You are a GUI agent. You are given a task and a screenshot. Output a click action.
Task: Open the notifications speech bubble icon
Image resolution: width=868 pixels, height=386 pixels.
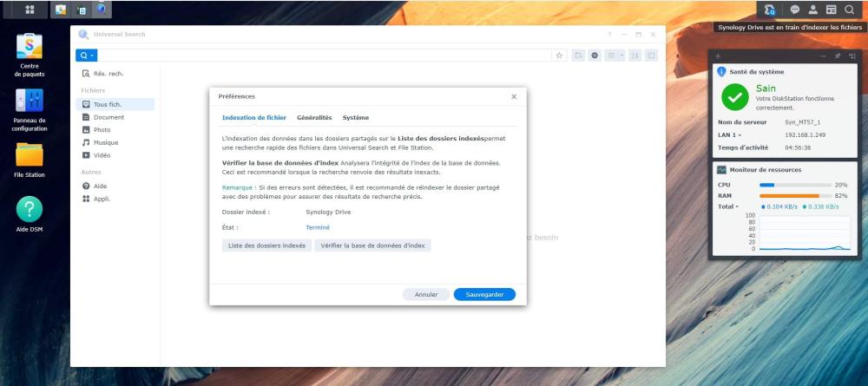[795, 10]
